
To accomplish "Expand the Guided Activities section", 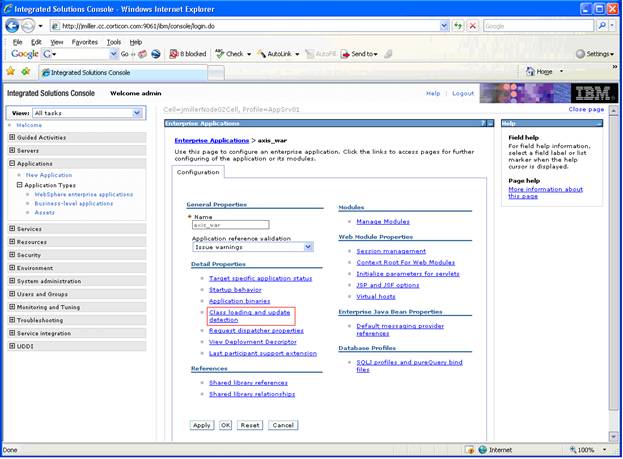I will (x=12, y=137).
